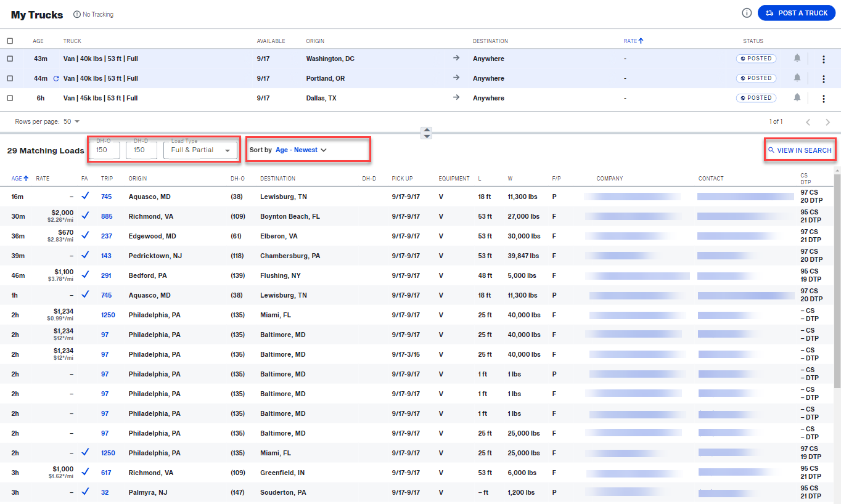Sort by clicking the RATE column arrow
The width and height of the screenshot is (841, 504).
642,41
